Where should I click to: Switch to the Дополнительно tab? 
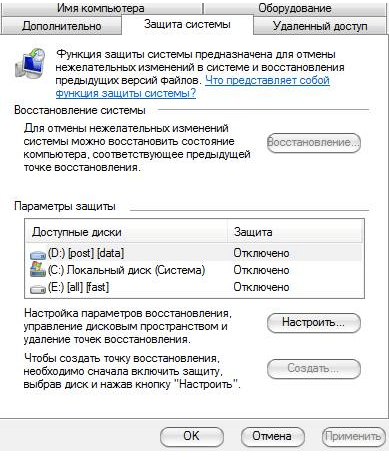(x=62, y=26)
